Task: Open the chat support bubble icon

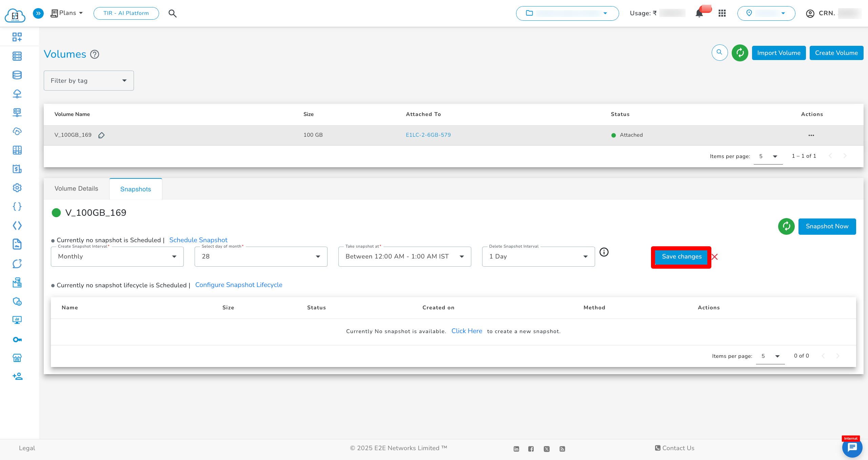Action: click(852, 448)
